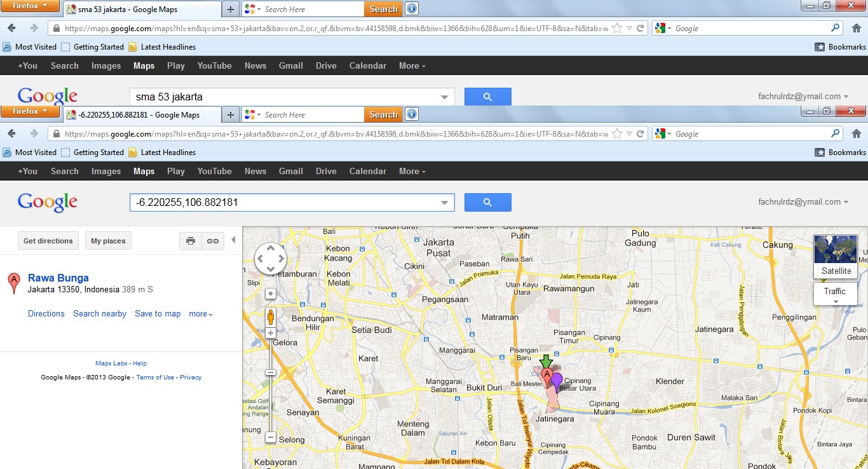
Task: Switch map to Satellite view
Action: click(836, 256)
